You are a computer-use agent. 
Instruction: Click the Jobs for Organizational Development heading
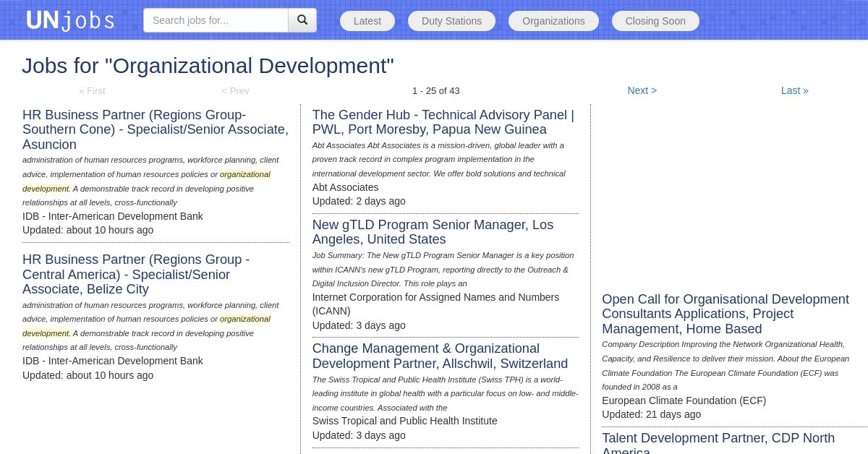(x=208, y=66)
